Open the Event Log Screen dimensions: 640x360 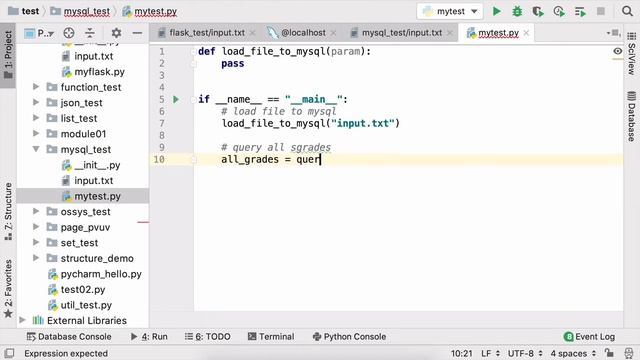click(589, 337)
